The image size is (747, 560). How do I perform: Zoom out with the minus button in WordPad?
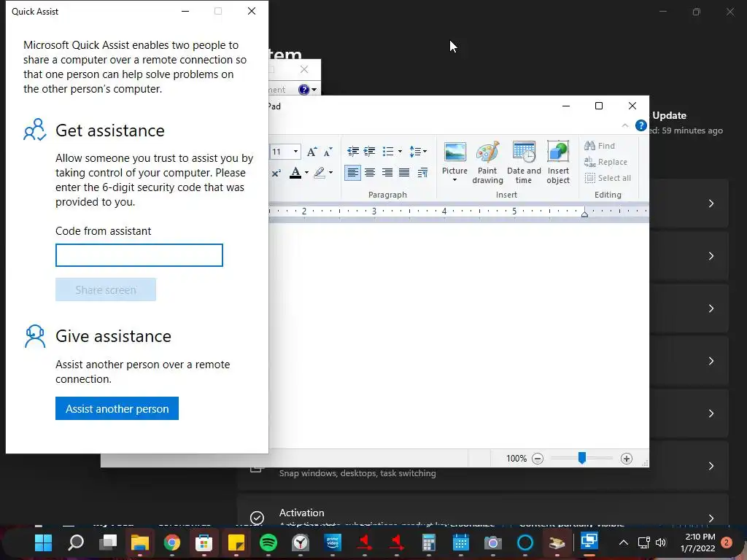pos(538,459)
